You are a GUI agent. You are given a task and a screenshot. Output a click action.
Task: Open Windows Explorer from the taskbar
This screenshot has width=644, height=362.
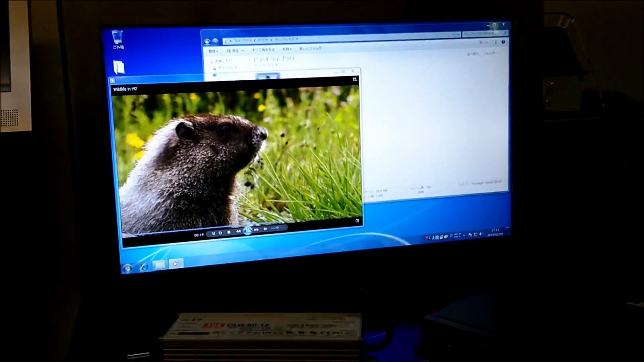159,265
